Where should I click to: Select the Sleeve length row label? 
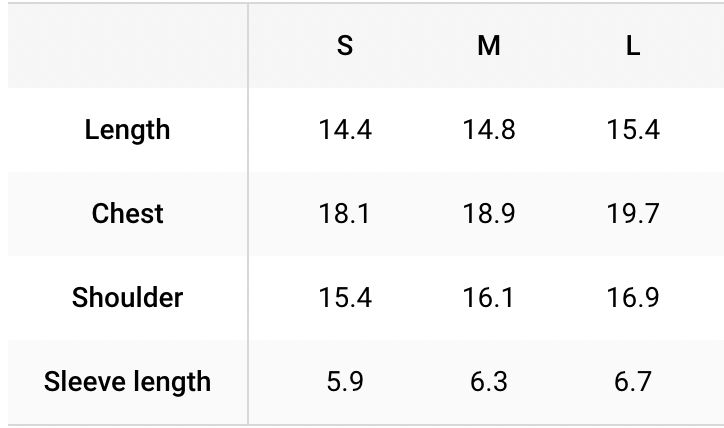pyautogui.click(x=127, y=382)
